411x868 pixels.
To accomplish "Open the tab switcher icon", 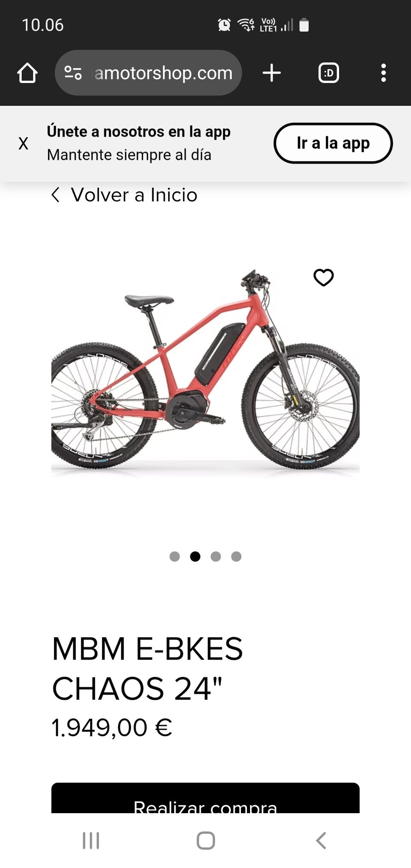I will pyautogui.click(x=328, y=73).
